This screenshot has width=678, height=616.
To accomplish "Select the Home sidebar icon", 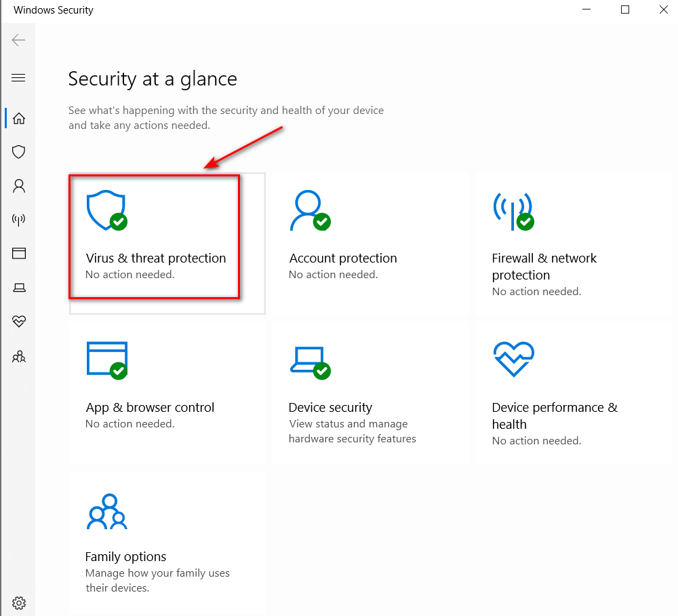I will (18, 118).
